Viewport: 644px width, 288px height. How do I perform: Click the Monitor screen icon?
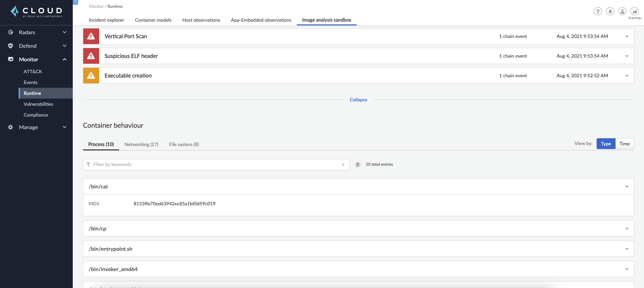[x=10, y=59]
